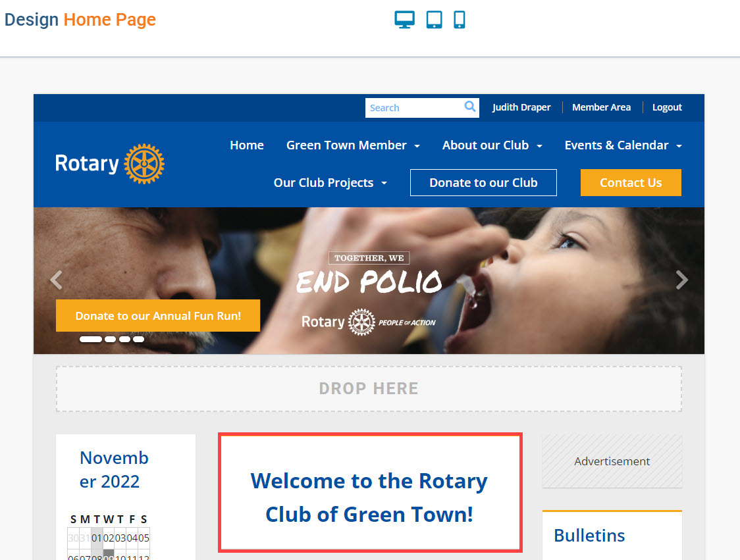Viewport: 740px width, 560px height.
Task: Expand Our Club Projects dropdown caret
Action: pos(384,183)
